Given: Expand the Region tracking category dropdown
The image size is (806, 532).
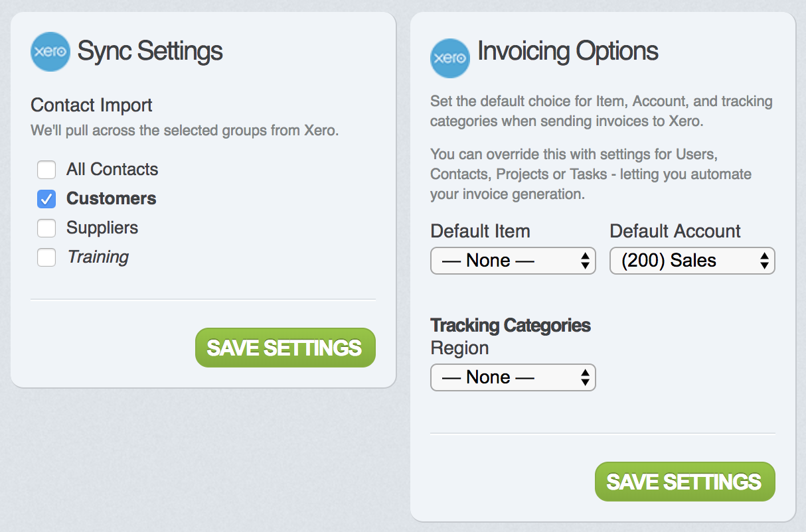Looking at the screenshot, I should [513, 377].
